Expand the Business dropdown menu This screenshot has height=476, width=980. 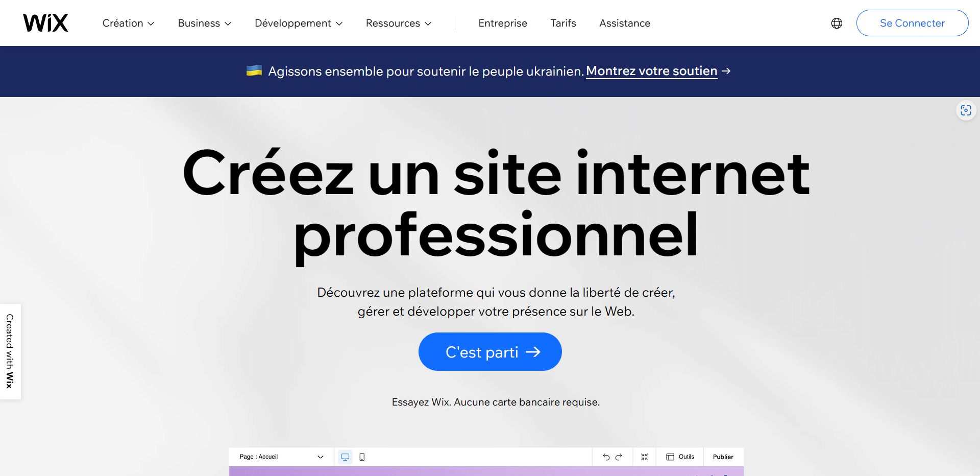coord(204,23)
